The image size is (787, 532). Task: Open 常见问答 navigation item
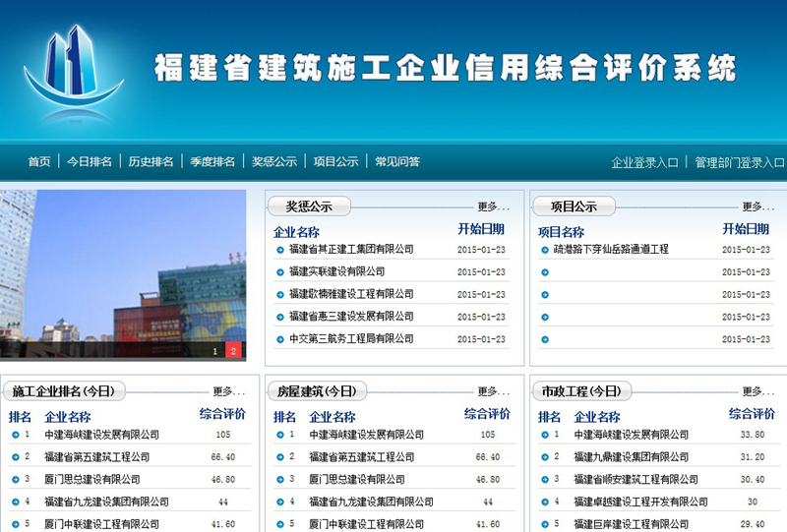(x=396, y=162)
